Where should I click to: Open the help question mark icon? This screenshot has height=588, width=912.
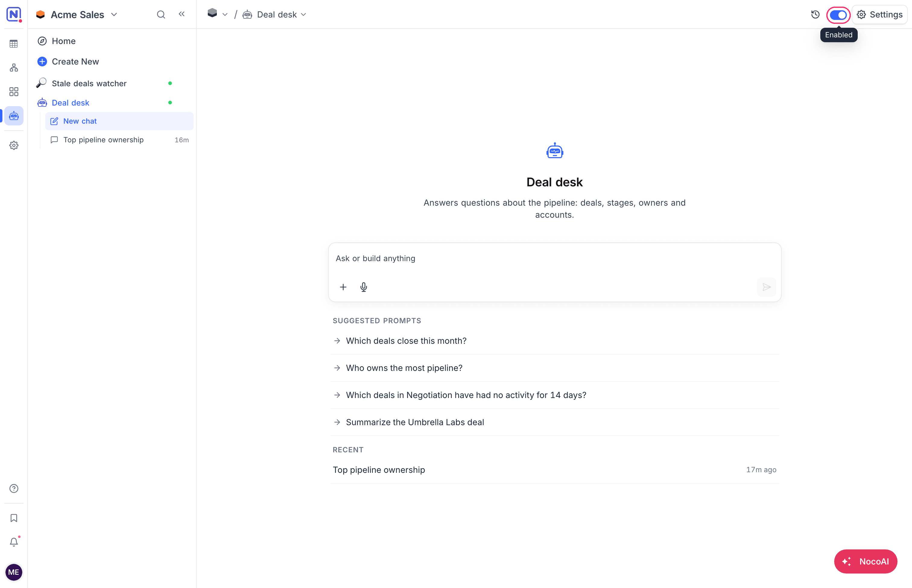(14, 488)
